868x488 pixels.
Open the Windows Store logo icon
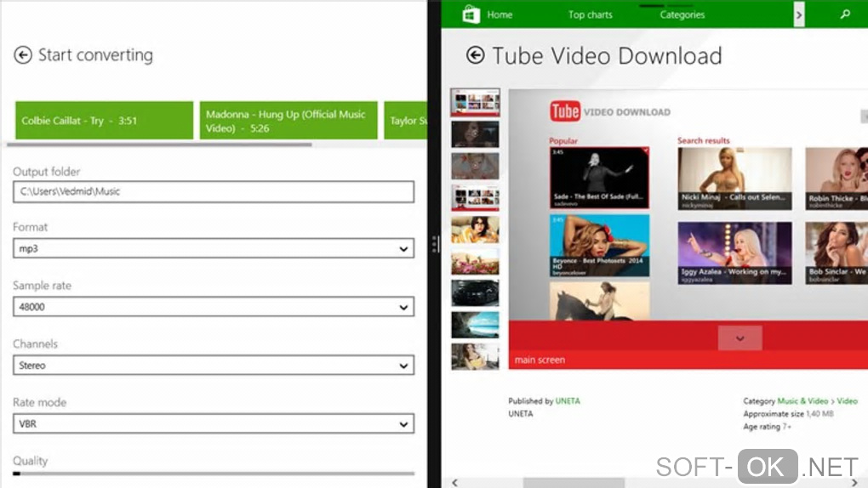pos(471,14)
